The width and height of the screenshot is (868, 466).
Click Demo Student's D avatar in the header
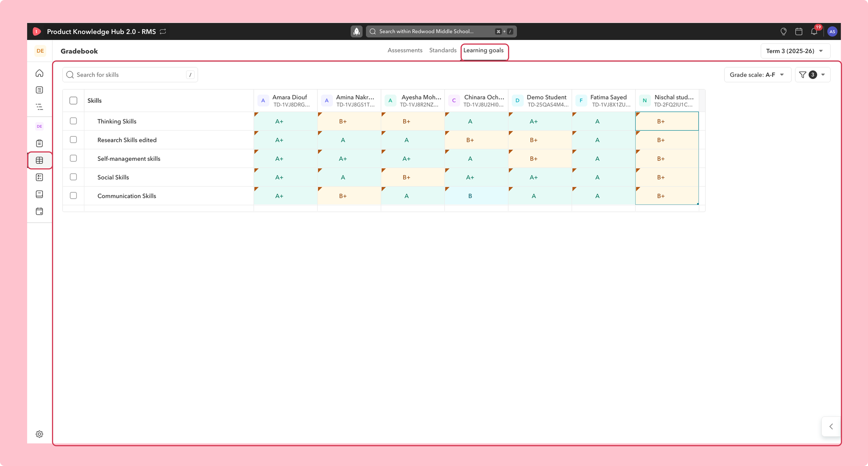518,100
